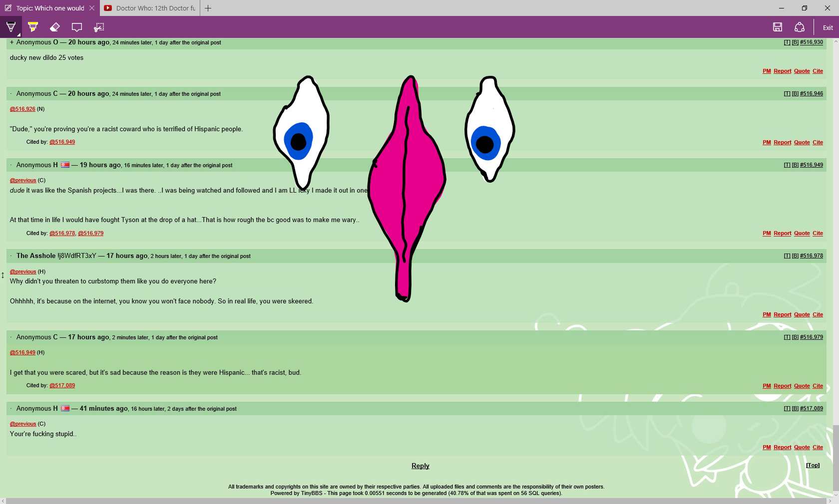
Task: Expand the Anonymous O post with the plus sign
Action: [11, 42]
